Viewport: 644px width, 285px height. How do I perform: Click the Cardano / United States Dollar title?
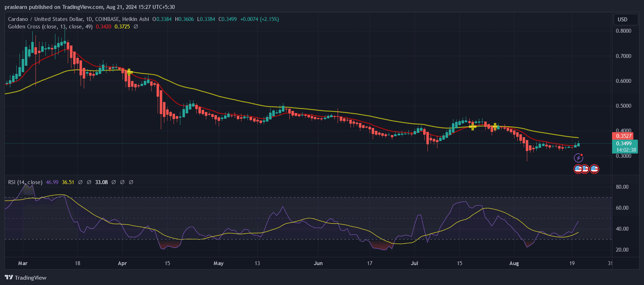click(x=45, y=19)
